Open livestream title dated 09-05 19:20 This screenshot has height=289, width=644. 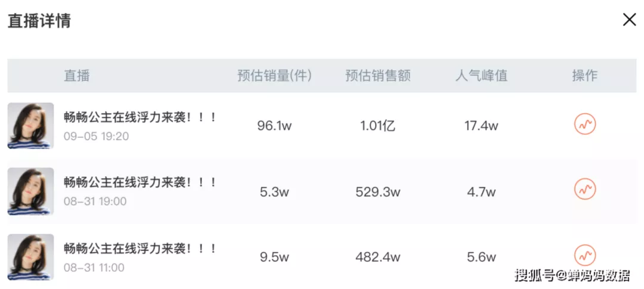pos(140,117)
